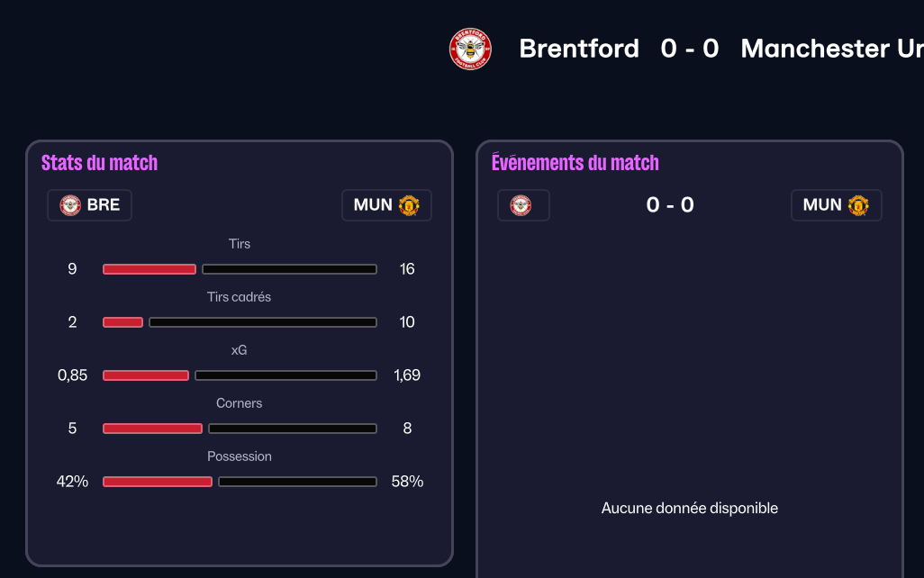
Task: Select the xG comparison bar
Action: [240, 375]
